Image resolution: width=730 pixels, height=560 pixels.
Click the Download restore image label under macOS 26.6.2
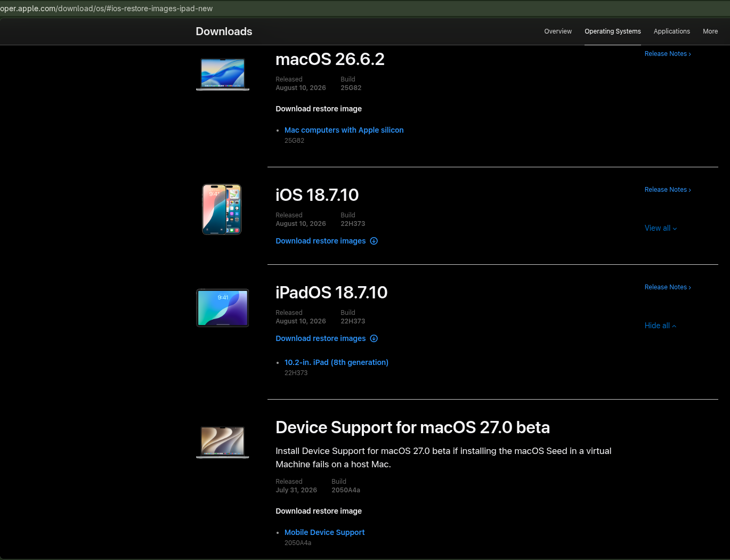click(x=319, y=109)
